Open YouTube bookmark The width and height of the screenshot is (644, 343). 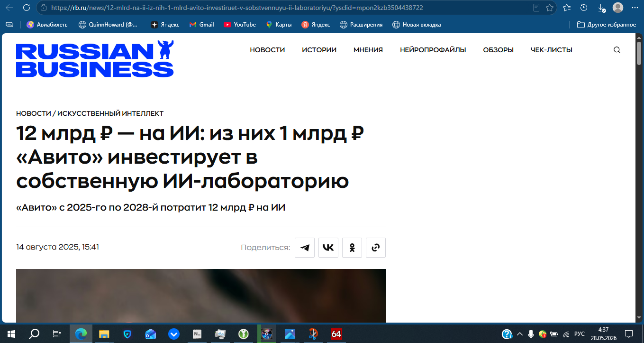[240, 25]
